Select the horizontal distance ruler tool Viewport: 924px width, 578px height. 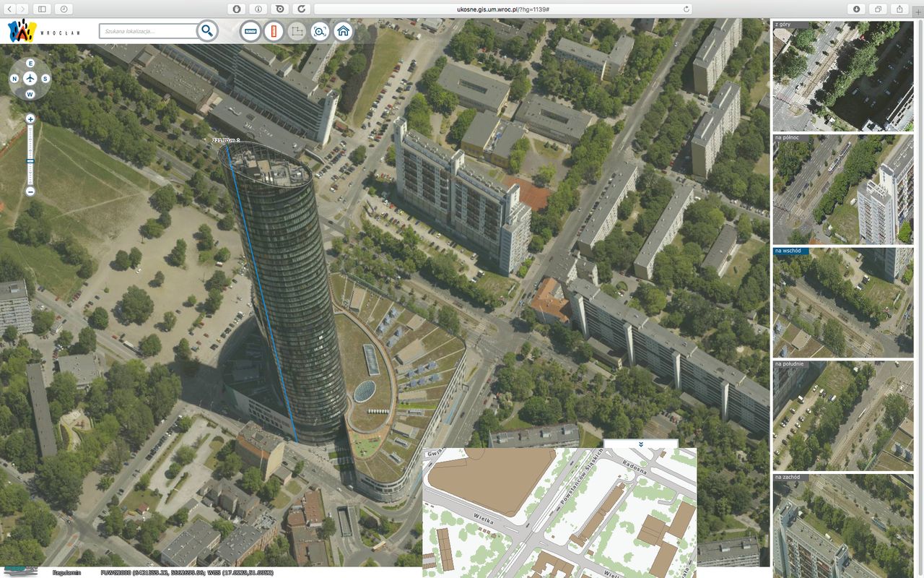[250, 31]
